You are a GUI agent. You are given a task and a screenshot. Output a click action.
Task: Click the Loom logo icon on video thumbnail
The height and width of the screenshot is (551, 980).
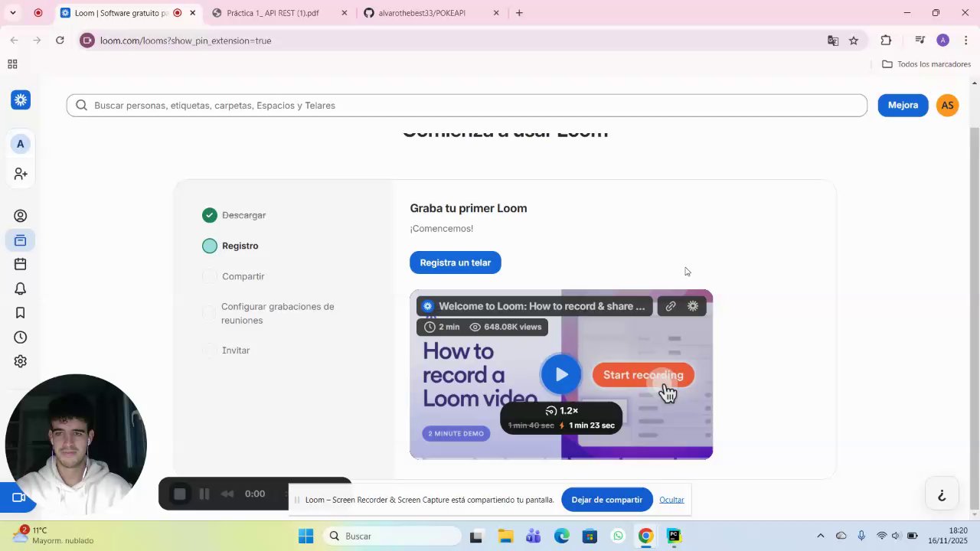(693, 306)
